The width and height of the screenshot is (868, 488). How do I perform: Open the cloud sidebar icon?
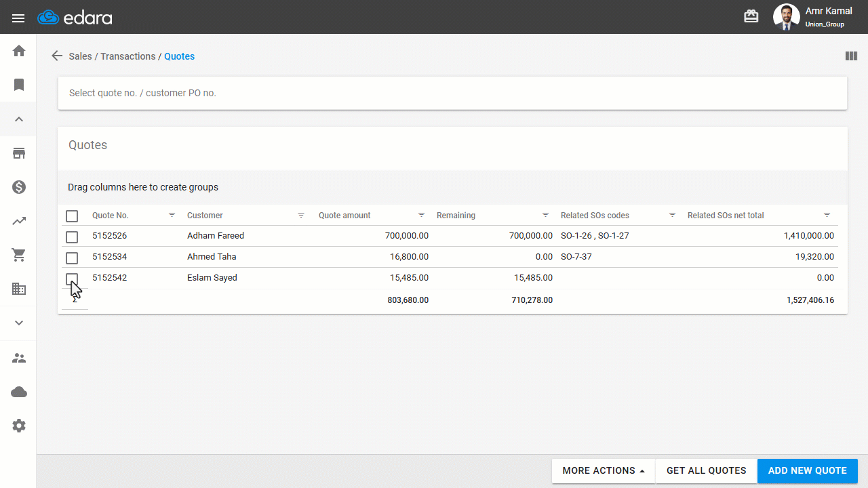pyautogui.click(x=19, y=392)
